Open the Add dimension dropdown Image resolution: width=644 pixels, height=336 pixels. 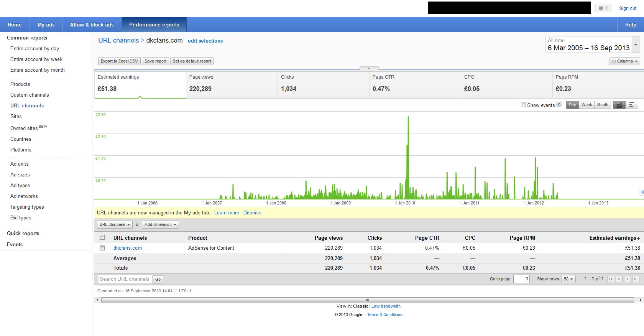160,224
